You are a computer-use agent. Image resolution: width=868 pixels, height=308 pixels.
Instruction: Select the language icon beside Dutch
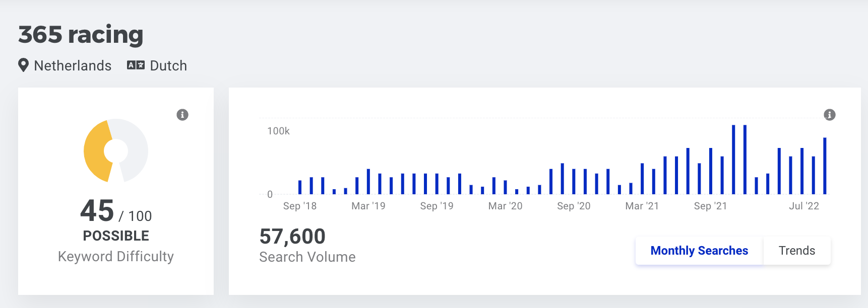pos(136,65)
